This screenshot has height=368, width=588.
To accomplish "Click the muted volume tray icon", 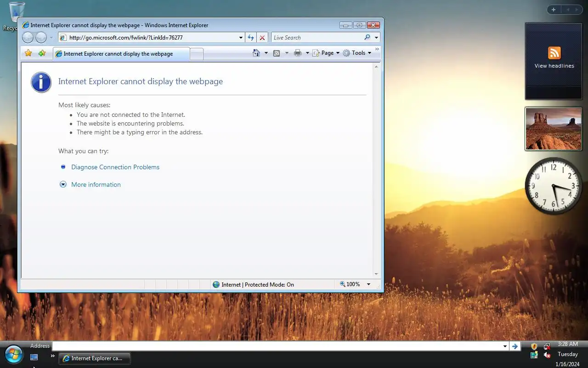I will click(x=547, y=355).
